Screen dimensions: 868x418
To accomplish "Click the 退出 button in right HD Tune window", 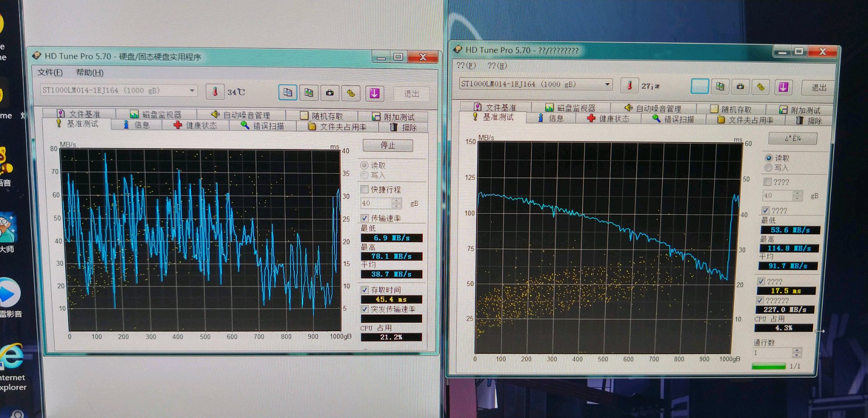I will coord(819,88).
